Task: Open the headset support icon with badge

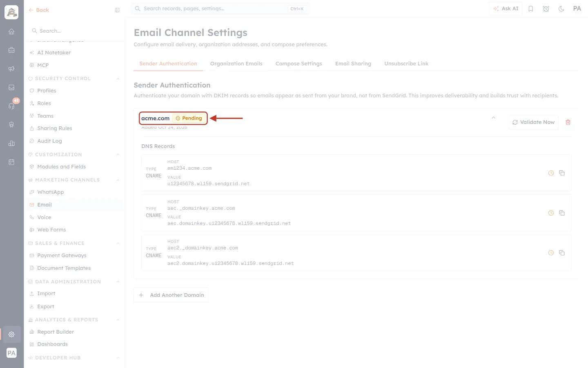Action: click(x=11, y=106)
